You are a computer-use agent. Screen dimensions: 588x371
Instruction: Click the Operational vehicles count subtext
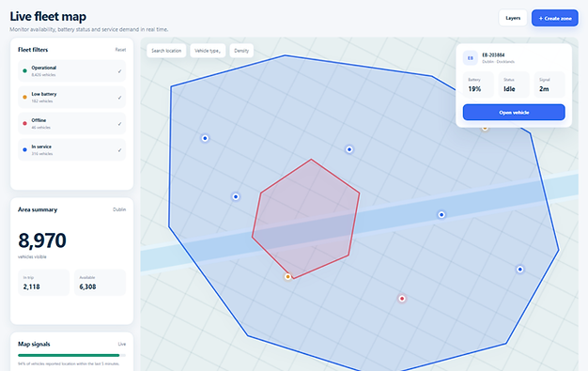click(x=43, y=75)
